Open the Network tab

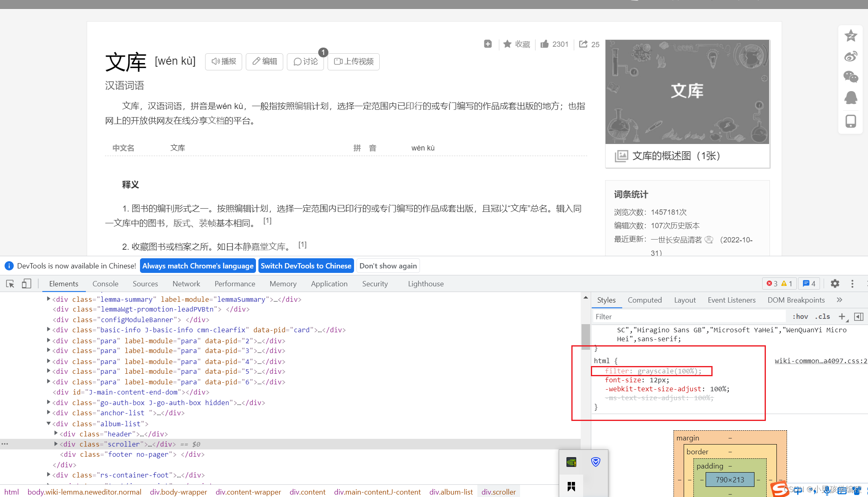[186, 284]
